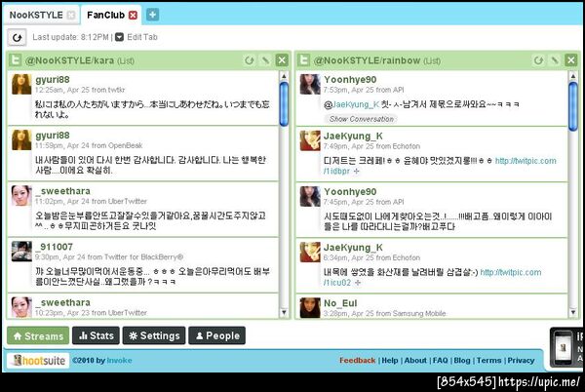Screen dimensions: 585x392
Task: Close the FanClub tab with red X
Action: point(133,15)
